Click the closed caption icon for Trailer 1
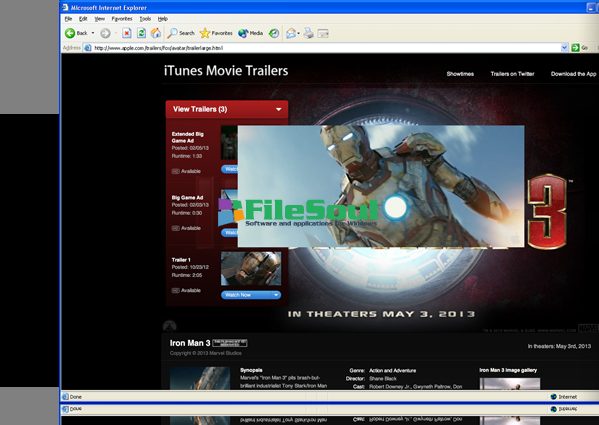This screenshot has height=425, width=599. 175,291
